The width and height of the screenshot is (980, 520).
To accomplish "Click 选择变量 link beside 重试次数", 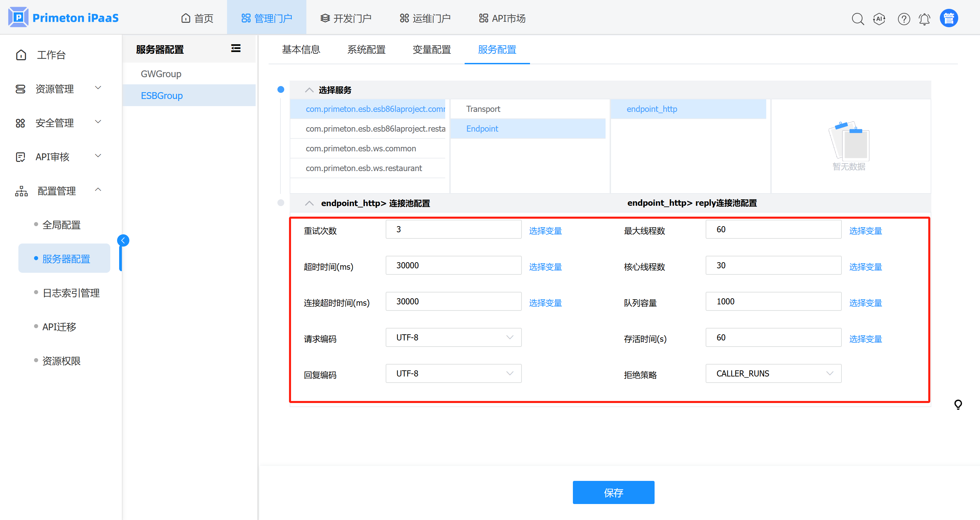I will coord(545,230).
